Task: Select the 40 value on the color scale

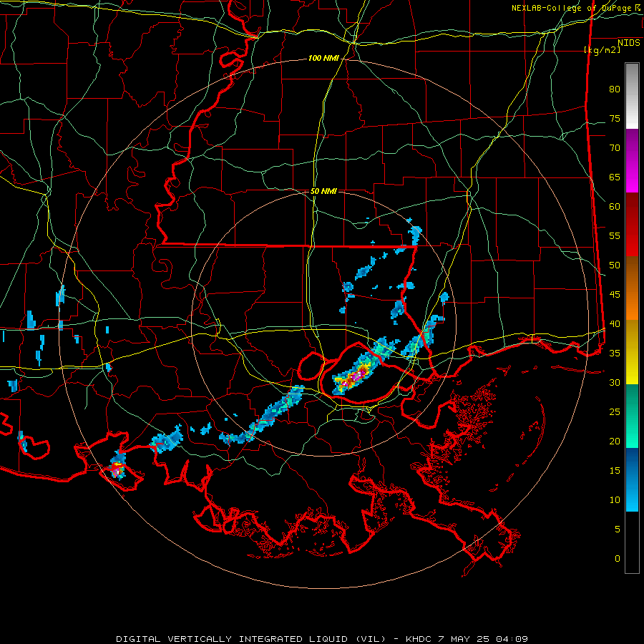Action: 615,324
